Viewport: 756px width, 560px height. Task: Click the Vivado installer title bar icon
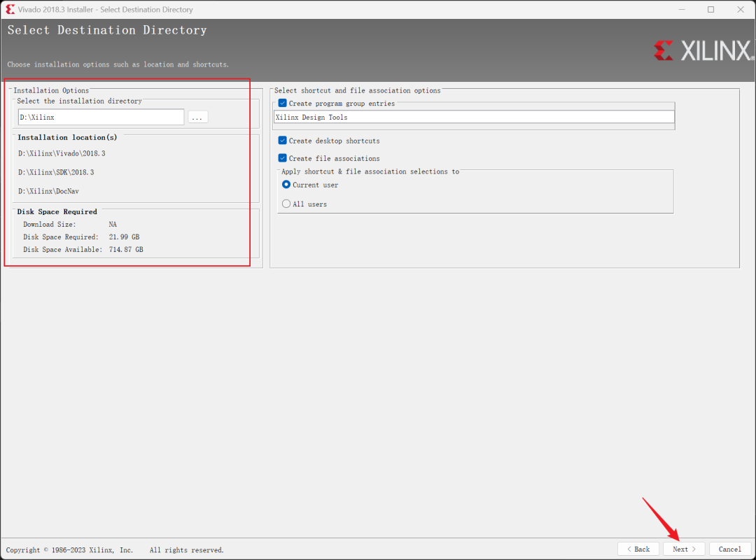pos(10,10)
